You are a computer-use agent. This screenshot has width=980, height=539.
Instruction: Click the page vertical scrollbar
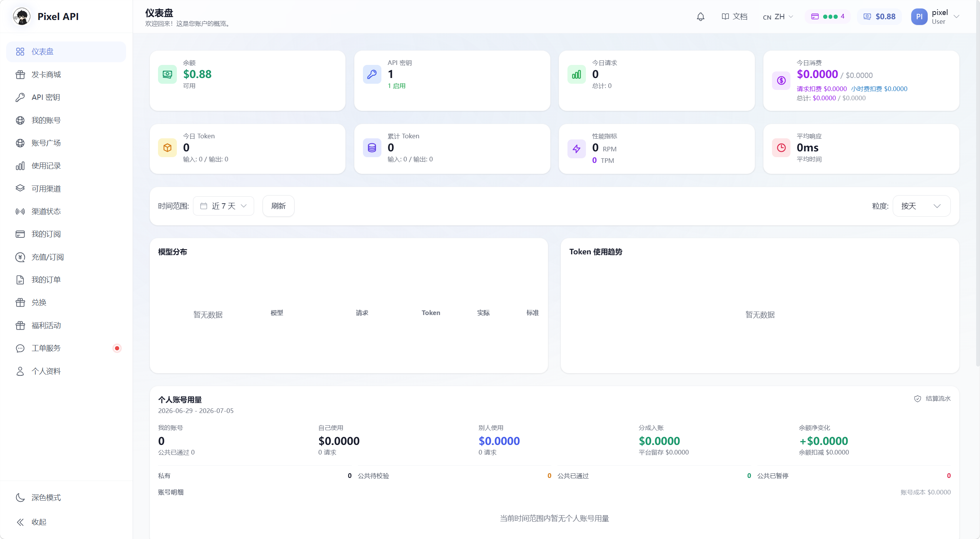pos(978,184)
